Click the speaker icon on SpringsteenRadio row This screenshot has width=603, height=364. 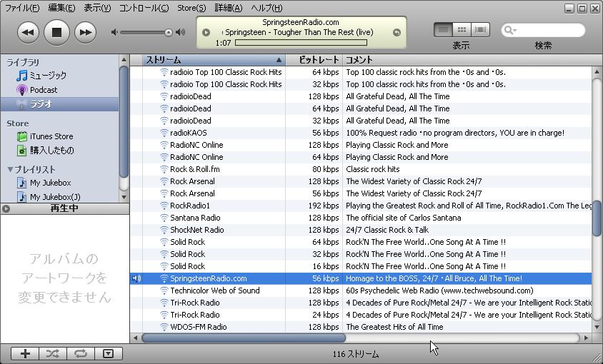click(x=136, y=278)
